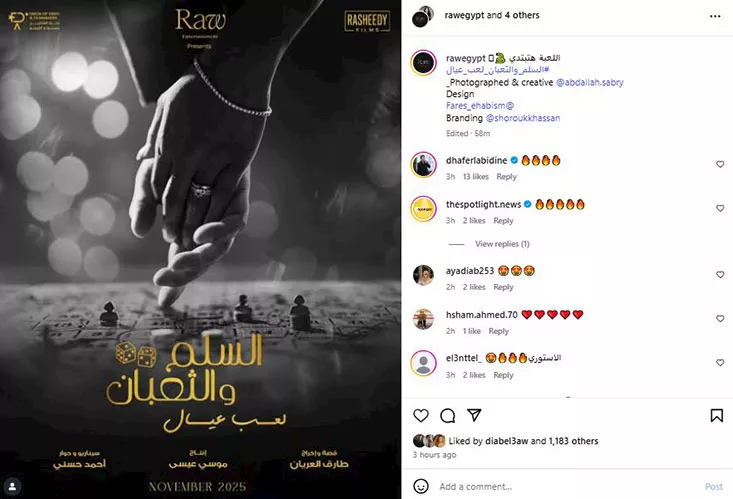The height and width of the screenshot is (499, 733).
Task: Like ayadiab253's comment heart
Action: 720,275
